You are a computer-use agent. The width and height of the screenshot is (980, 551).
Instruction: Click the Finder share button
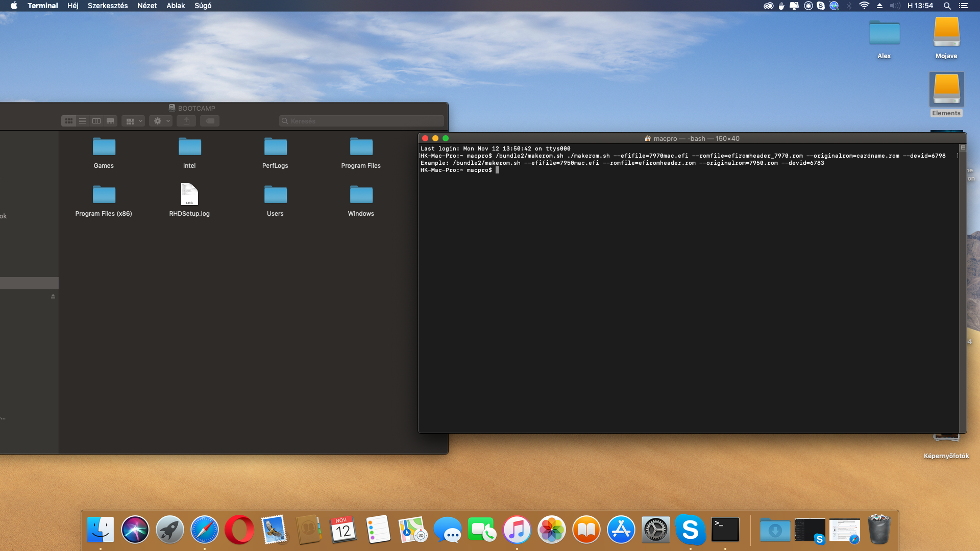pos(186,121)
